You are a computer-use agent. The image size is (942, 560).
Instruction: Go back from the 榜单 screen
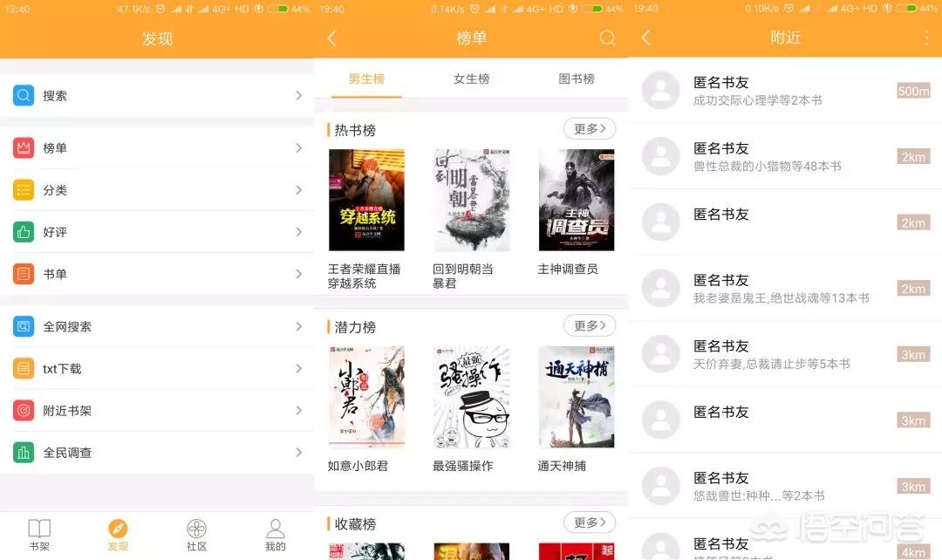click(331, 38)
